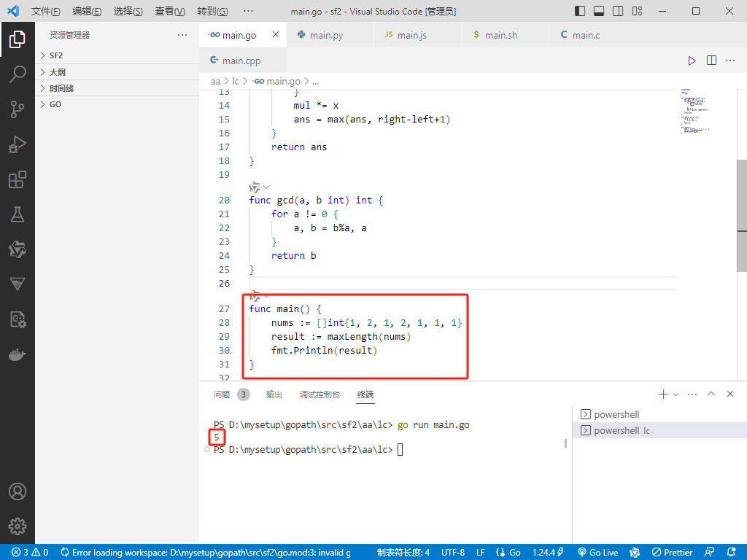The height and width of the screenshot is (560, 747).
Task: Run the Go file with play button
Action: click(x=692, y=61)
